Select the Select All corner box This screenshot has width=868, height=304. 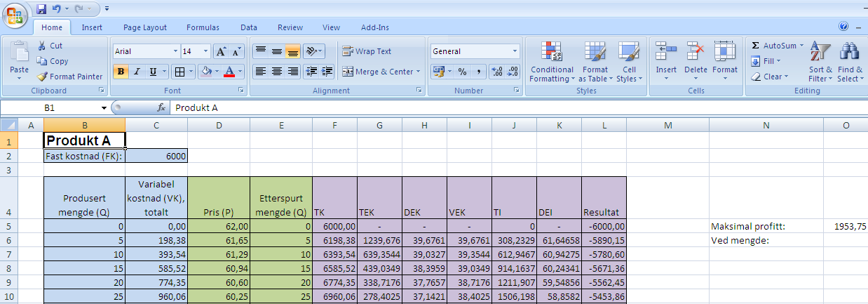[x=9, y=125]
